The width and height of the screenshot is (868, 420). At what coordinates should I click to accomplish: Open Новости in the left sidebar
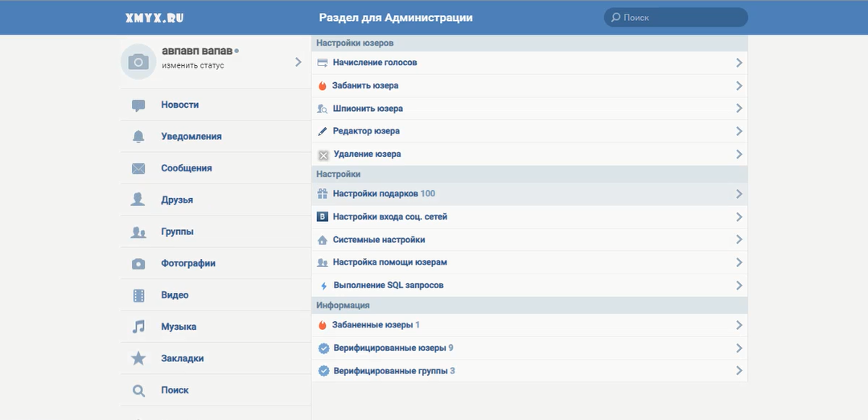(x=179, y=105)
